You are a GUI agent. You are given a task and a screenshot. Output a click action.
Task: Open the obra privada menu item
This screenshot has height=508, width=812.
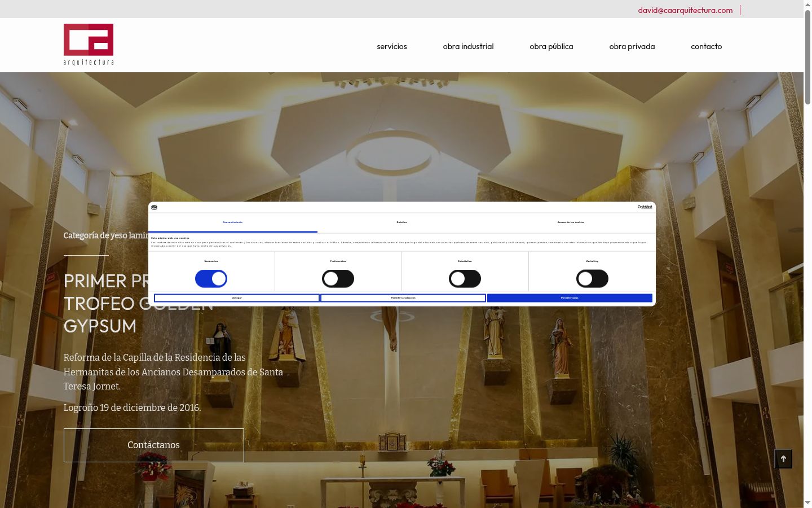(632, 46)
